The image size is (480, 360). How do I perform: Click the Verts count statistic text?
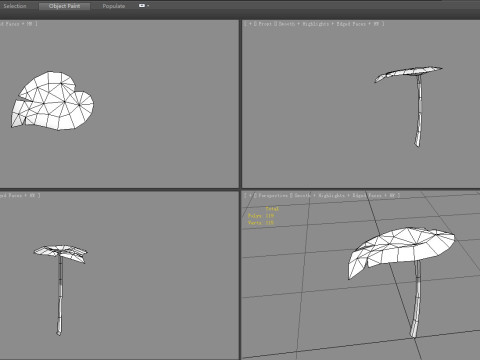261,223
